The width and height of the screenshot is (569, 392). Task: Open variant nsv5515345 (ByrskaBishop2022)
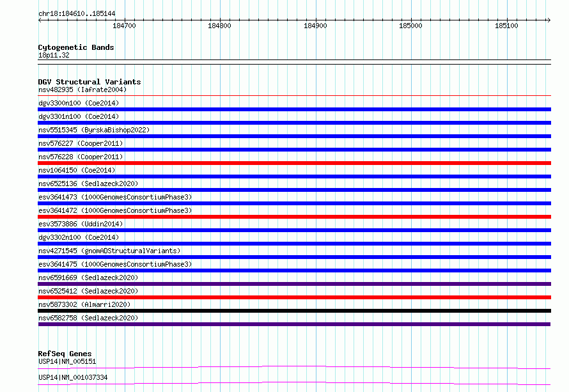click(x=94, y=130)
